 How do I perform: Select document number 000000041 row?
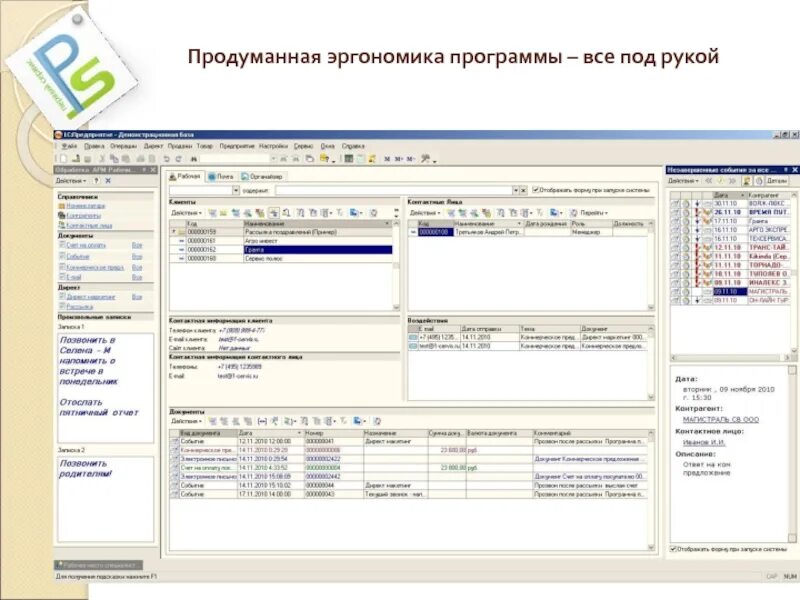click(x=409, y=441)
